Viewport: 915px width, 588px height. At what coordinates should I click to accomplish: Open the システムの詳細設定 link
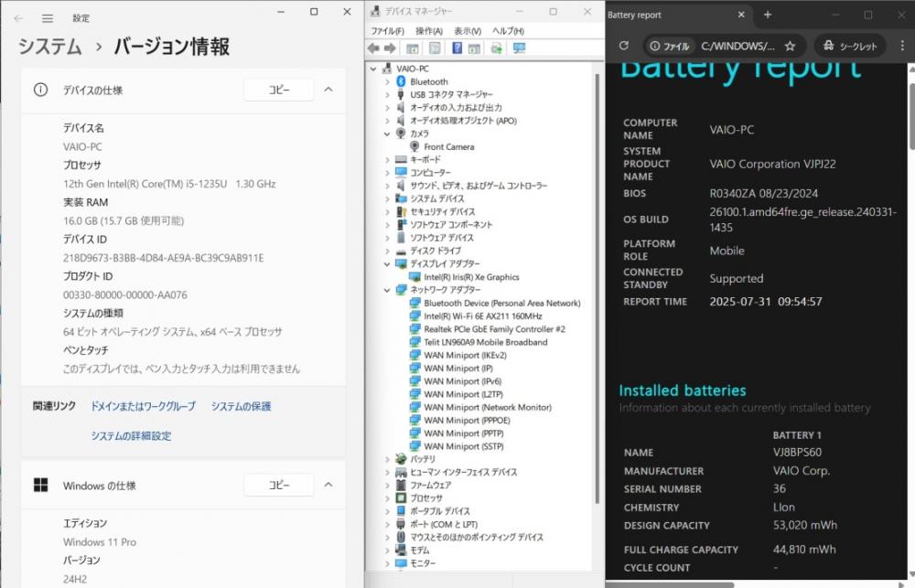131,436
